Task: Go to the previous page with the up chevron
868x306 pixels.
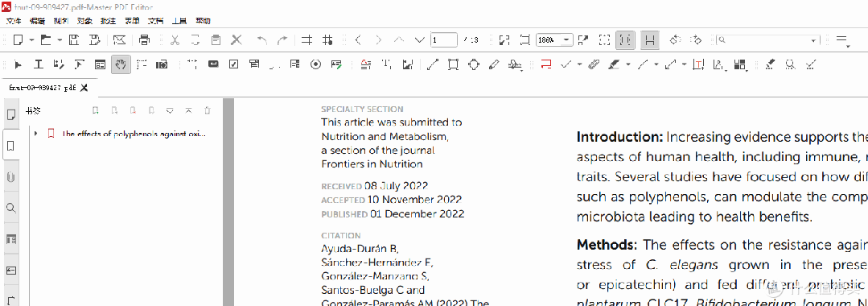Action: (x=398, y=40)
